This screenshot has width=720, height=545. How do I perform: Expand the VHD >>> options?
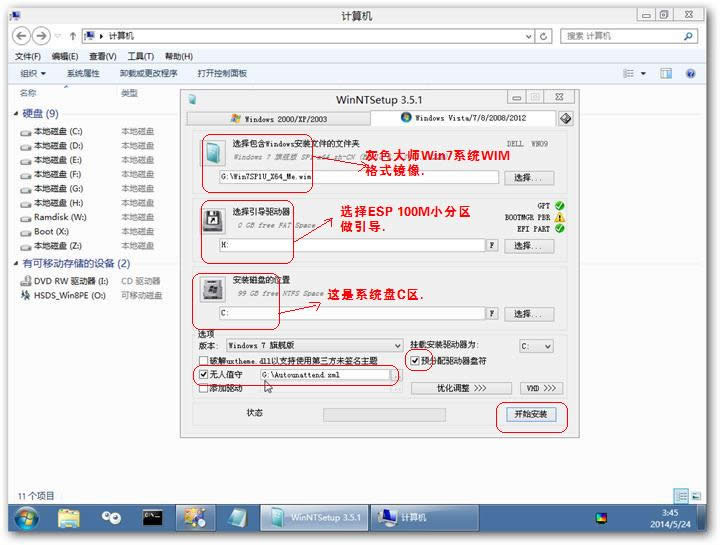[541, 388]
